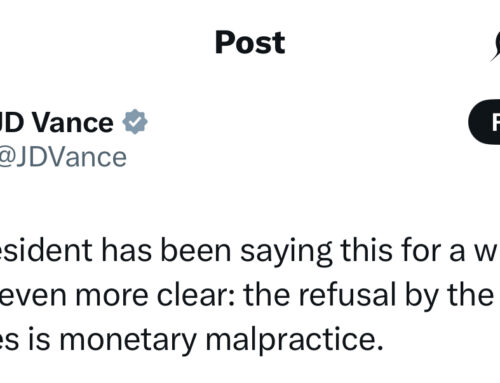Click the fragment 'esident' starting the post
The image size is (500, 383).
pos(46,250)
